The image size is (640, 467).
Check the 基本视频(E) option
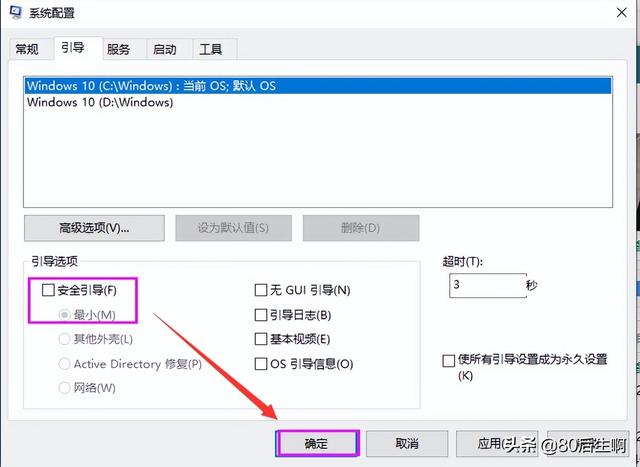pos(261,339)
